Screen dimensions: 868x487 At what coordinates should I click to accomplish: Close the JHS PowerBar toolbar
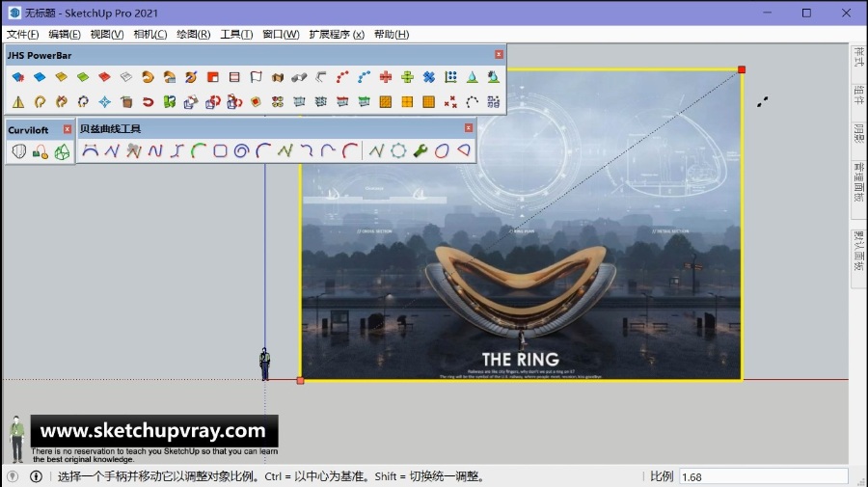tap(499, 54)
